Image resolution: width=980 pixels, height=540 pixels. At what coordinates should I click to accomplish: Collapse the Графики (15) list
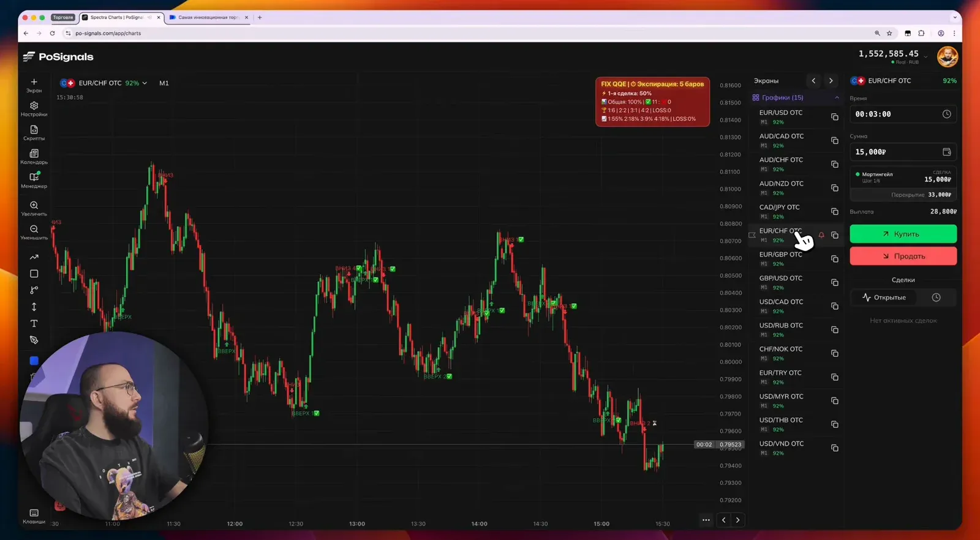837,97
